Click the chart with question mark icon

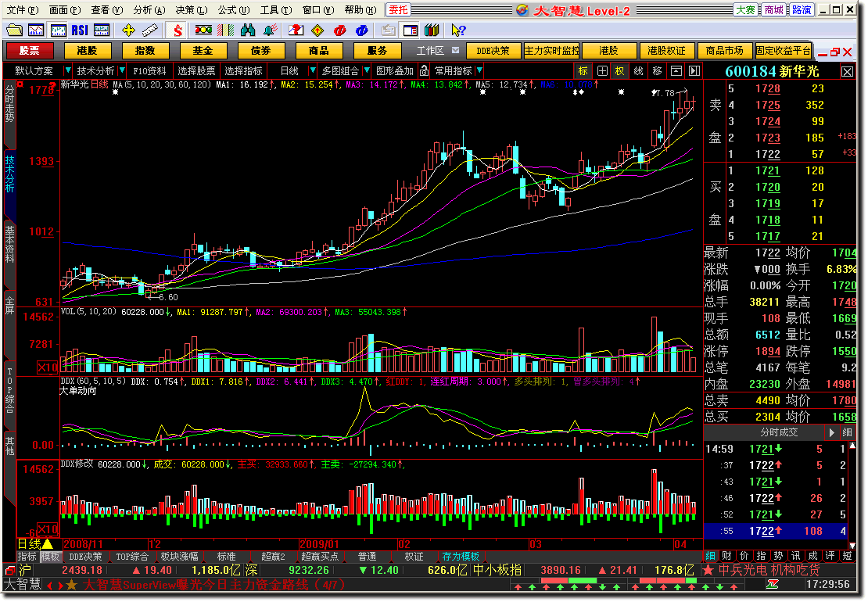click(296, 30)
